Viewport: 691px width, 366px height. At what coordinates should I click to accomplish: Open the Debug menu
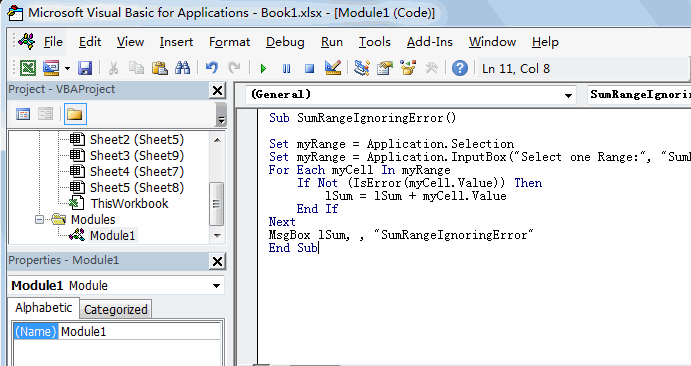pyautogui.click(x=285, y=42)
